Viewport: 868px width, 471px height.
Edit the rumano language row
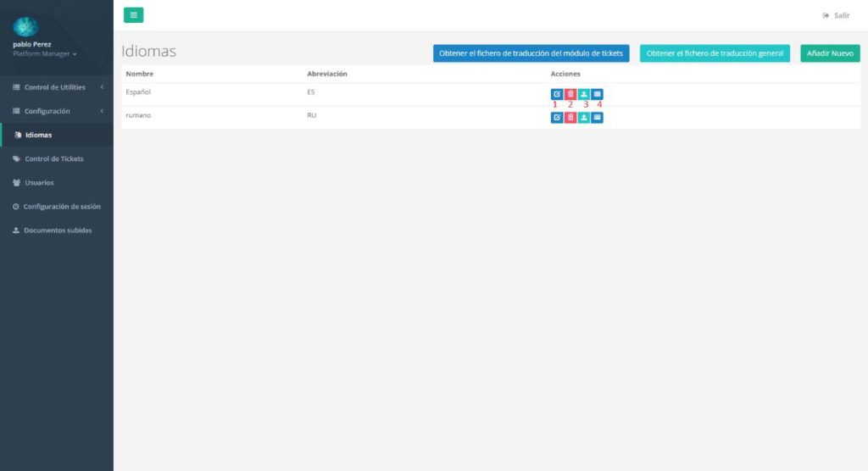point(557,118)
